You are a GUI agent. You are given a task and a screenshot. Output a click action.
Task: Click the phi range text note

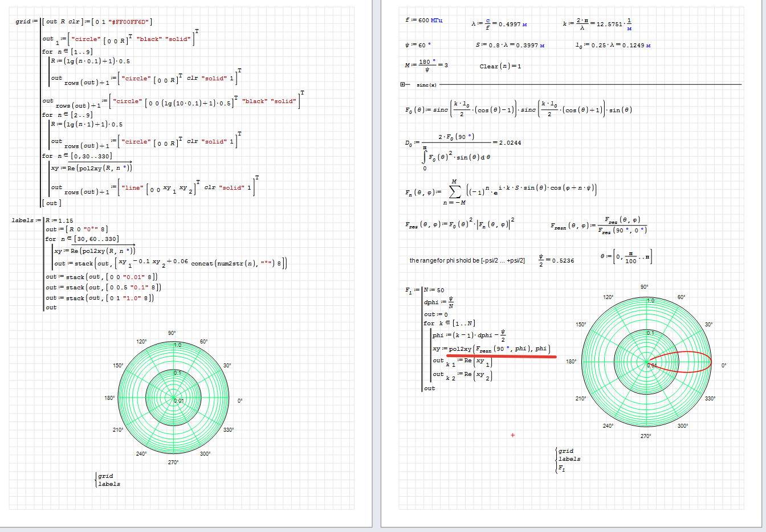pyautogui.click(x=467, y=260)
